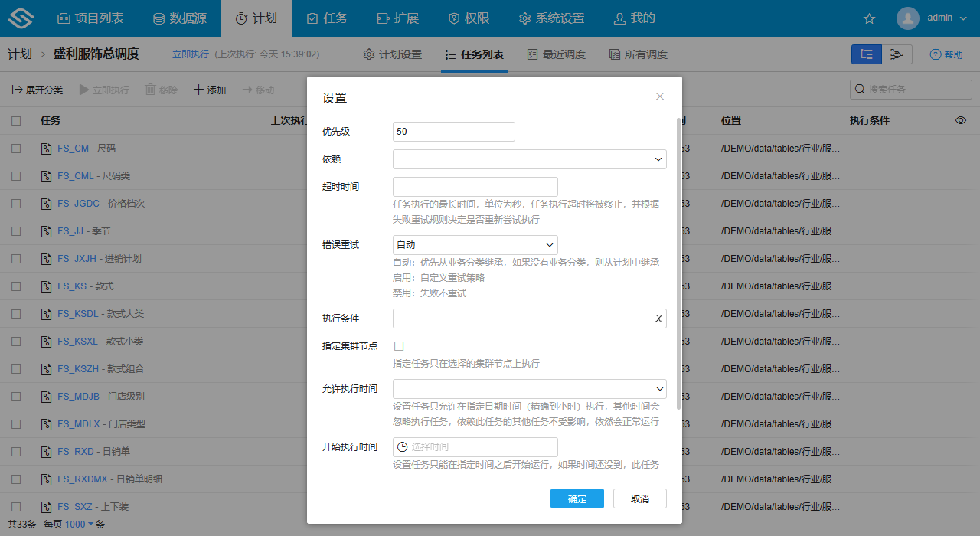Click the clock icon in 开始执行时间 field
The width and height of the screenshot is (980, 536).
(401, 447)
